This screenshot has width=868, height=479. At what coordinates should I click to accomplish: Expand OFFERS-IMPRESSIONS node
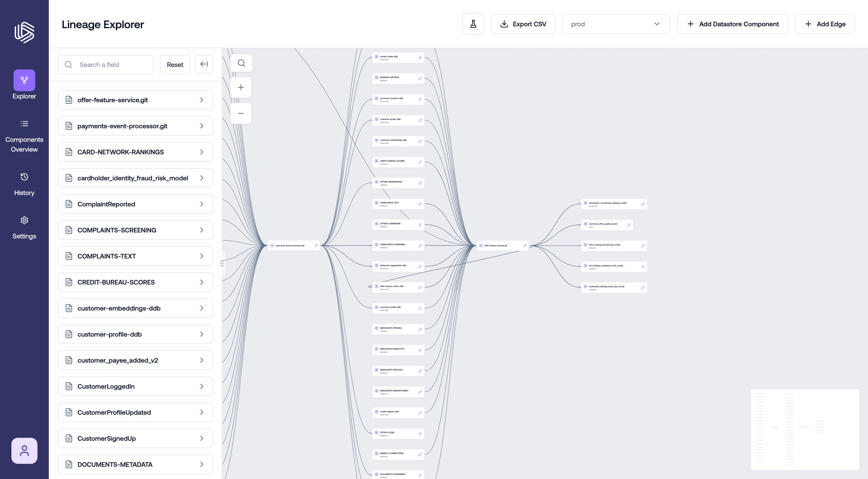420,183
